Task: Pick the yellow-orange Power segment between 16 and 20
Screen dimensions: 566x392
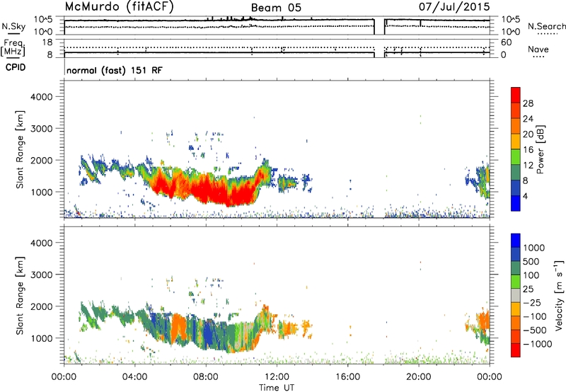Action: 516,141
